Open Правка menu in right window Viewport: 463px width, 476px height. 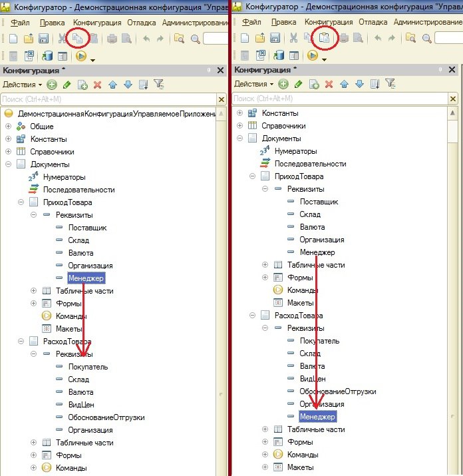[x=283, y=22]
